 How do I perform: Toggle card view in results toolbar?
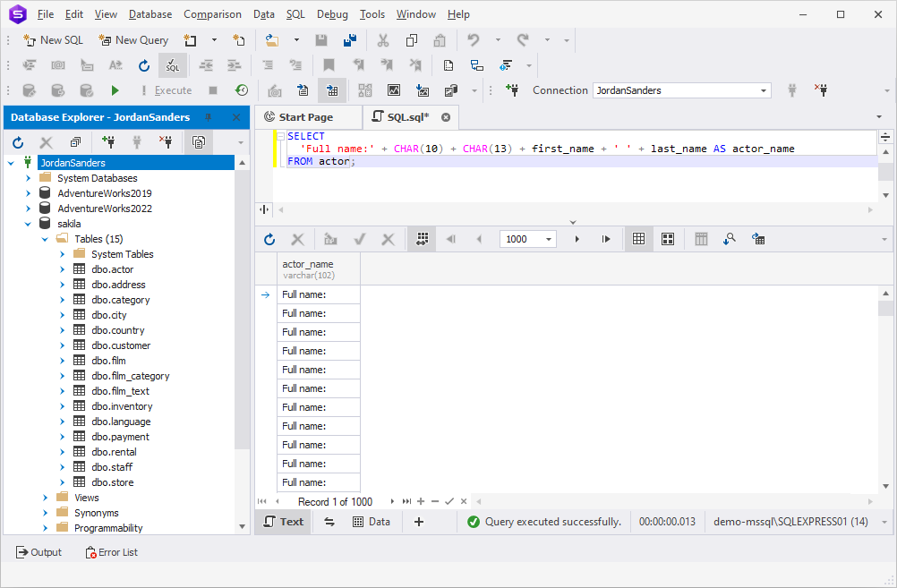tap(668, 239)
